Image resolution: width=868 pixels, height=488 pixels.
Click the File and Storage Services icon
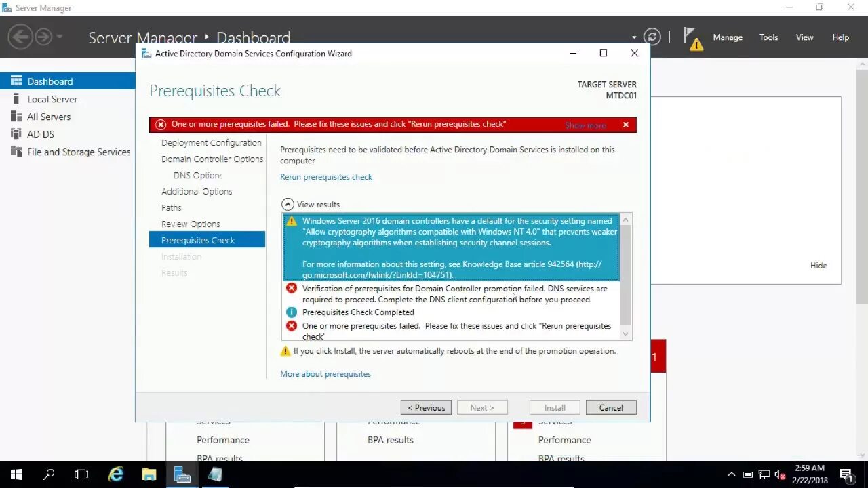click(x=16, y=152)
